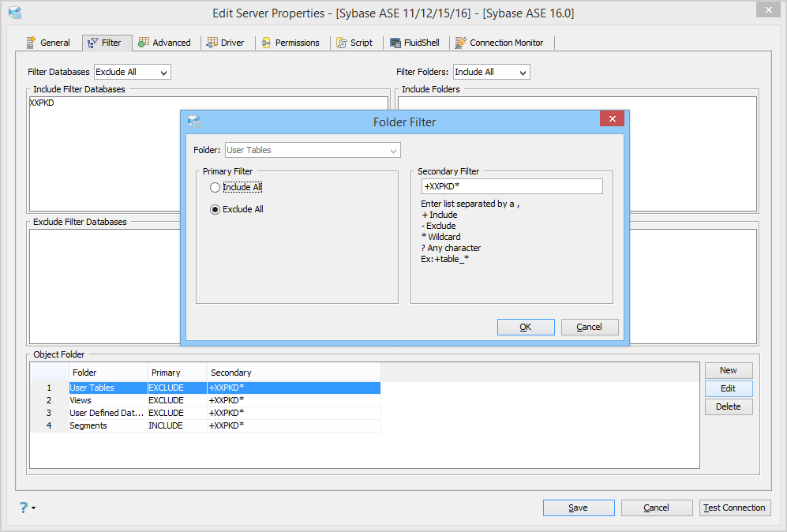This screenshot has width=787, height=532.
Task: Click the Exclude Filter Databases list box
Action: click(x=104, y=286)
